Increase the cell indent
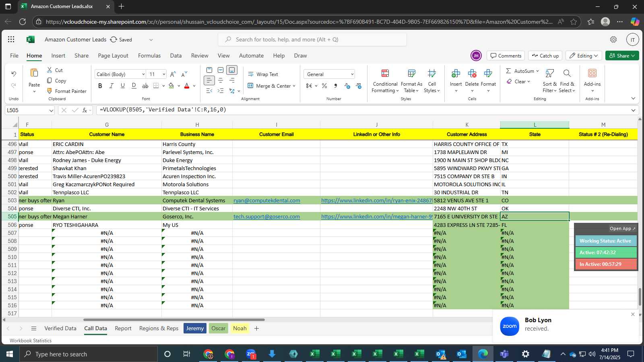Screen dimensions: 644x362 (221, 91)
